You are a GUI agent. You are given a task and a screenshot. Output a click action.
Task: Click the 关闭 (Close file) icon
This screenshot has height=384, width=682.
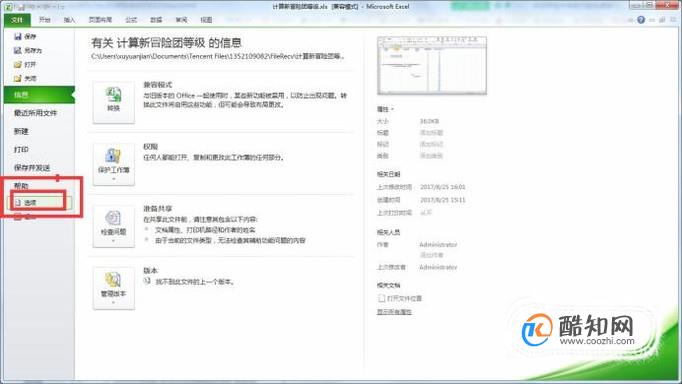pos(17,78)
